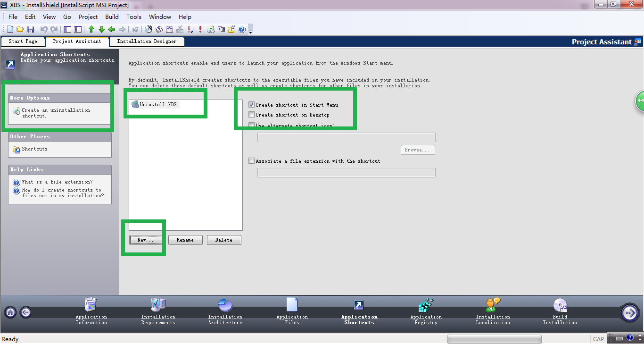Click the red exclamation mark toolbar icon
This screenshot has width=644, height=344.
(200, 29)
